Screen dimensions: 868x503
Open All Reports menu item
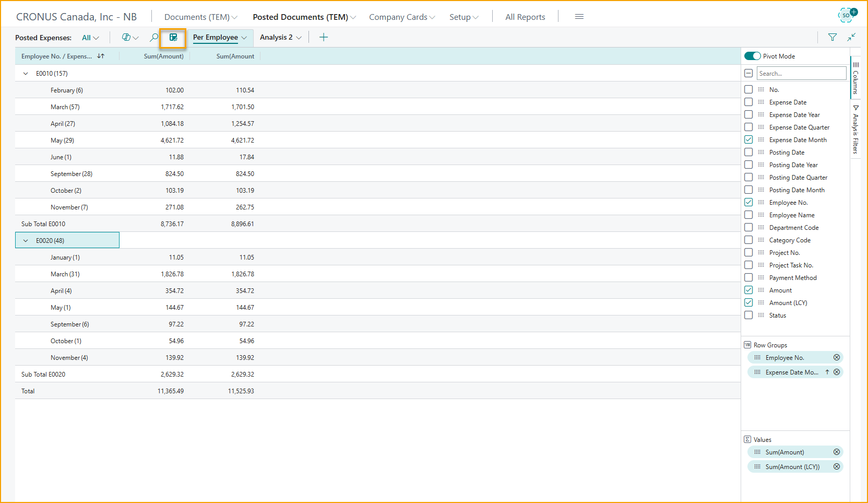(x=525, y=17)
